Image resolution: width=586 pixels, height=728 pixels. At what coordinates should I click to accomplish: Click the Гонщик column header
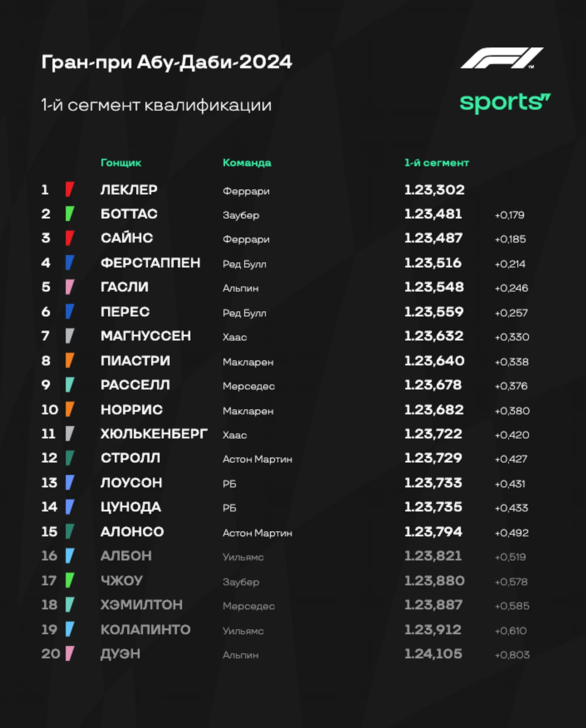click(121, 163)
